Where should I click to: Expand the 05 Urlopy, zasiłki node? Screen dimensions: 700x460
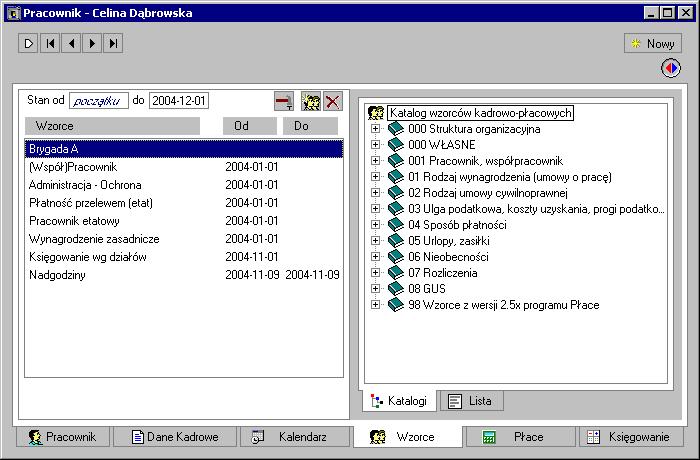(375, 241)
